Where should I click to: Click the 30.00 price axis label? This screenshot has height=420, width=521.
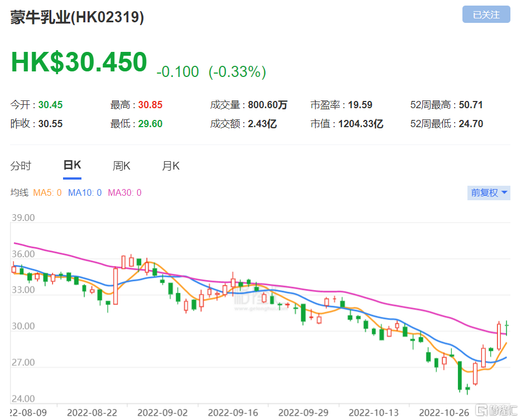(23, 326)
